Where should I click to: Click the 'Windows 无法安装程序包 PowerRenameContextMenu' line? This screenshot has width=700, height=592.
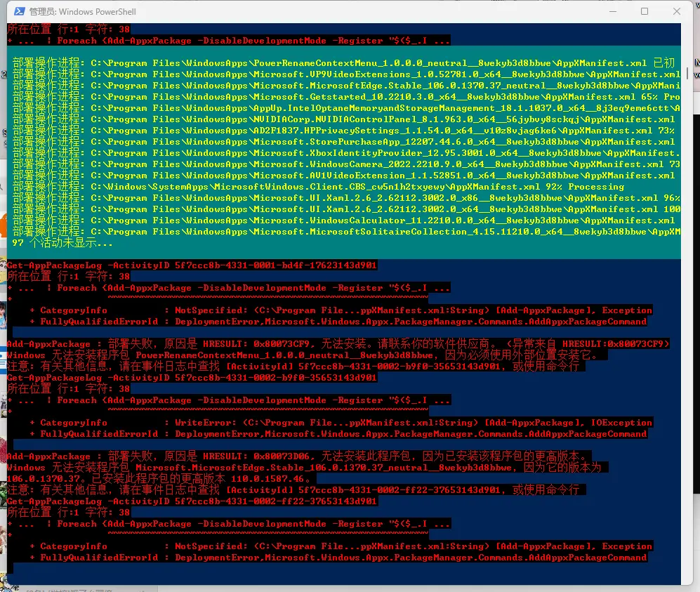[x=302, y=355]
